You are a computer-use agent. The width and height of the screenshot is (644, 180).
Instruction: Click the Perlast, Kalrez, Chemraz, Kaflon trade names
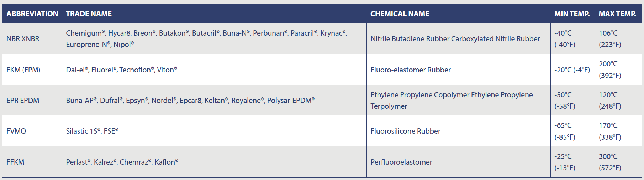[122, 162]
